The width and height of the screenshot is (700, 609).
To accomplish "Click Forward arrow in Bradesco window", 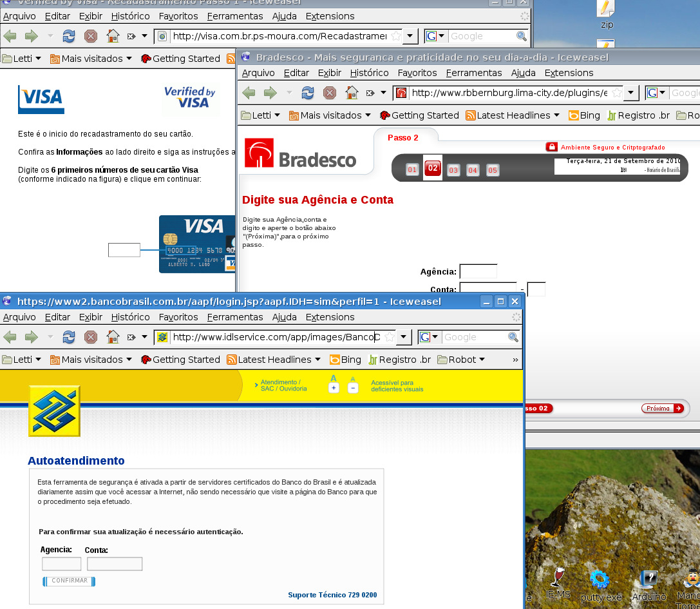I will (270, 93).
